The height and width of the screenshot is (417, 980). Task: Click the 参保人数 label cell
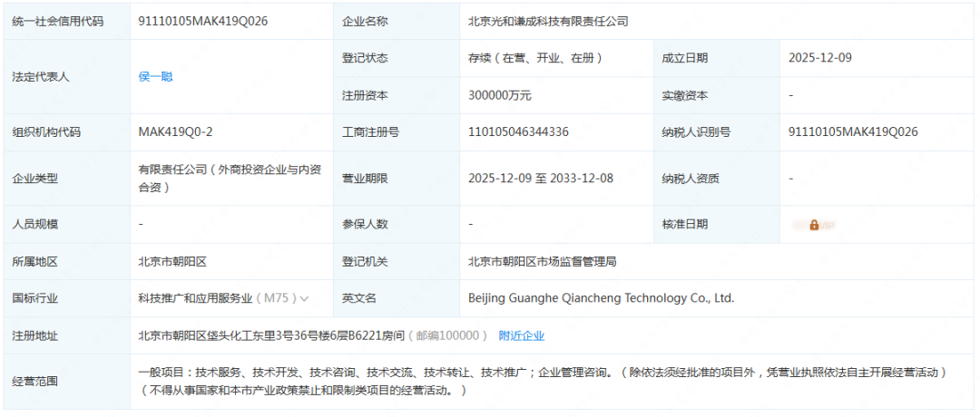point(397,224)
